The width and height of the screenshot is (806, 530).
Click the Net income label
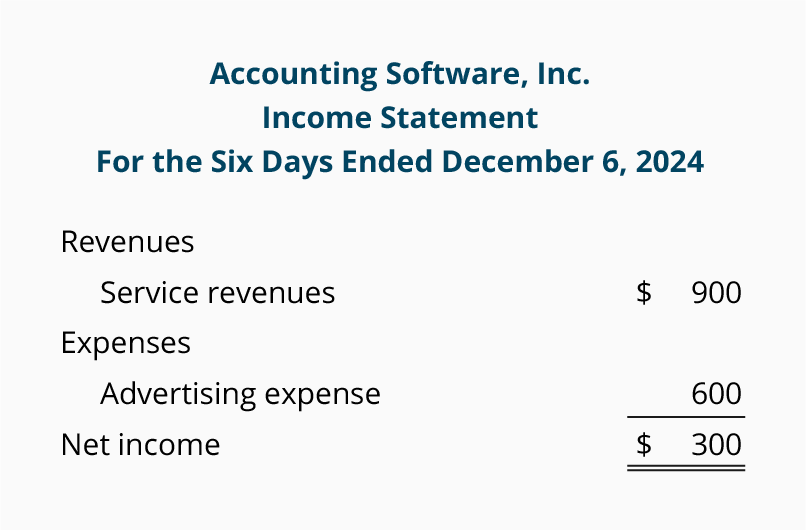pyautogui.click(x=140, y=445)
